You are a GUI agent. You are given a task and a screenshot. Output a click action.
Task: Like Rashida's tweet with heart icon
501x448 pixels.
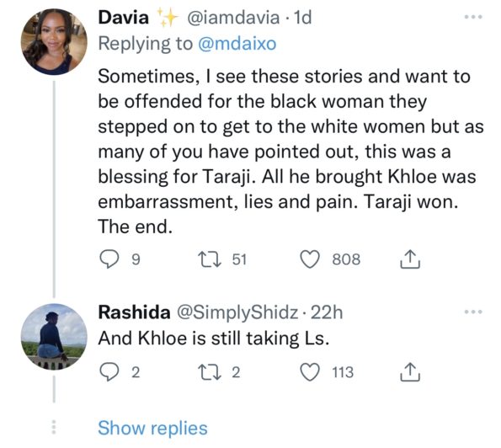pos(310,372)
